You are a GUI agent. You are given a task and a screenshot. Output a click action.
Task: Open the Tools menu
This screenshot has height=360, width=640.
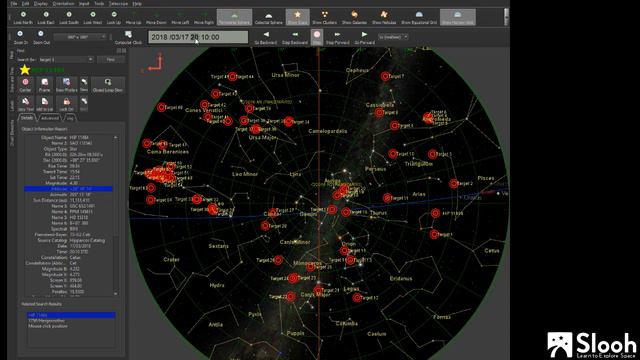tap(99, 4)
